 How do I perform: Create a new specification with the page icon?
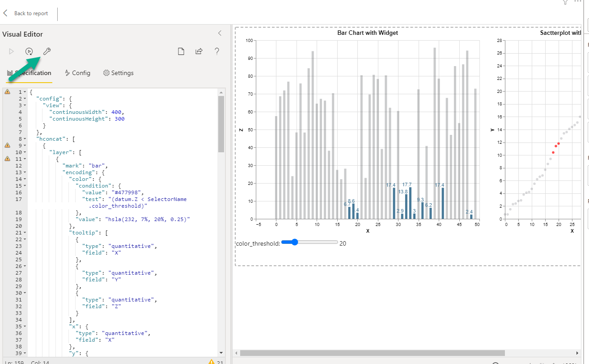(181, 51)
